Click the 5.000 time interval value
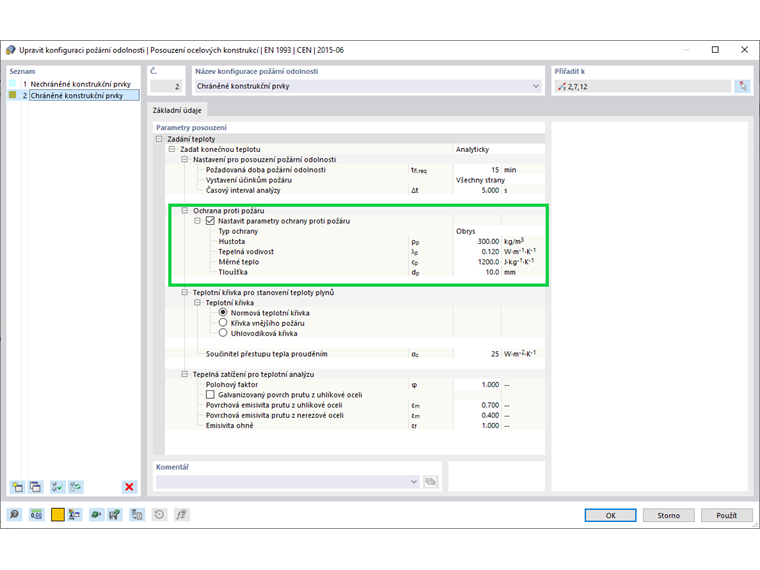The width and height of the screenshot is (760, 570). click(477, 190)
